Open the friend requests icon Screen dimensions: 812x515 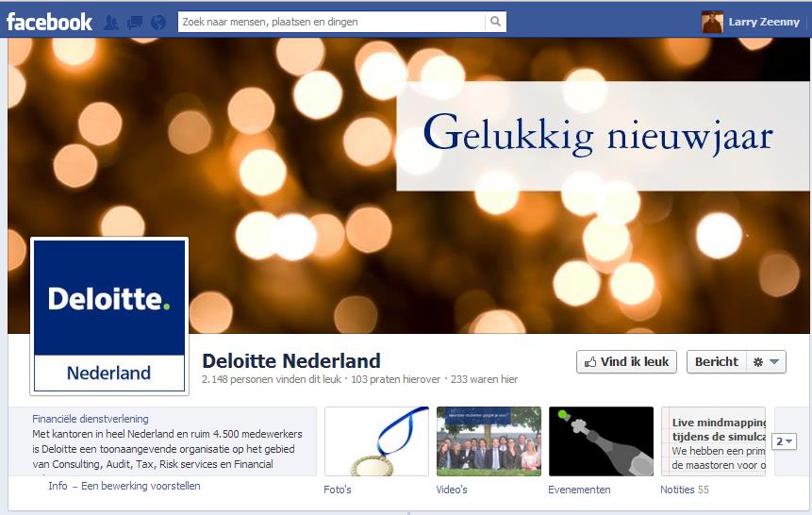click(111, 23)
